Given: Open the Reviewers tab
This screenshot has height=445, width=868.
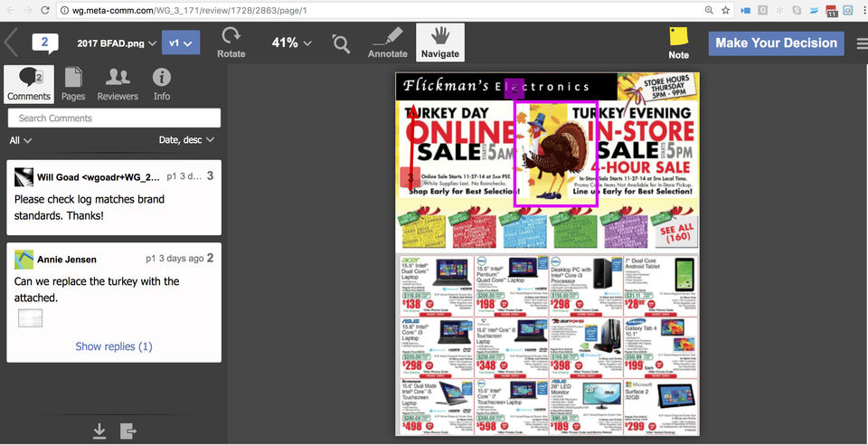Looking at the screenshot, I should click(x=118, y=84).
